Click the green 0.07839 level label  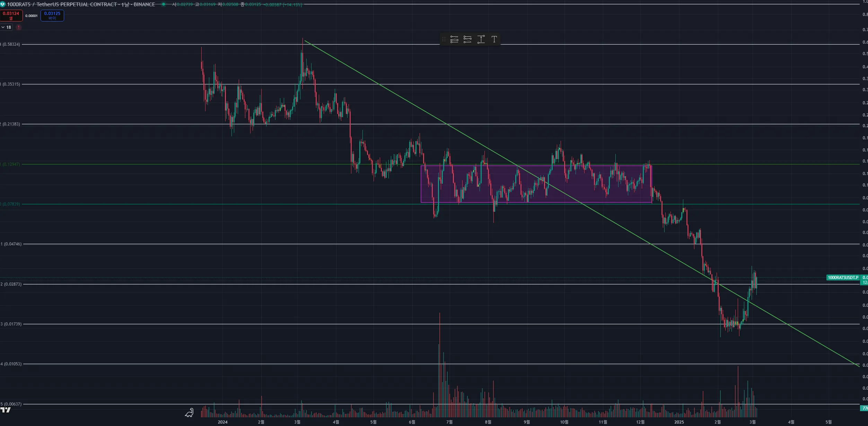click(x=10, y=204)
